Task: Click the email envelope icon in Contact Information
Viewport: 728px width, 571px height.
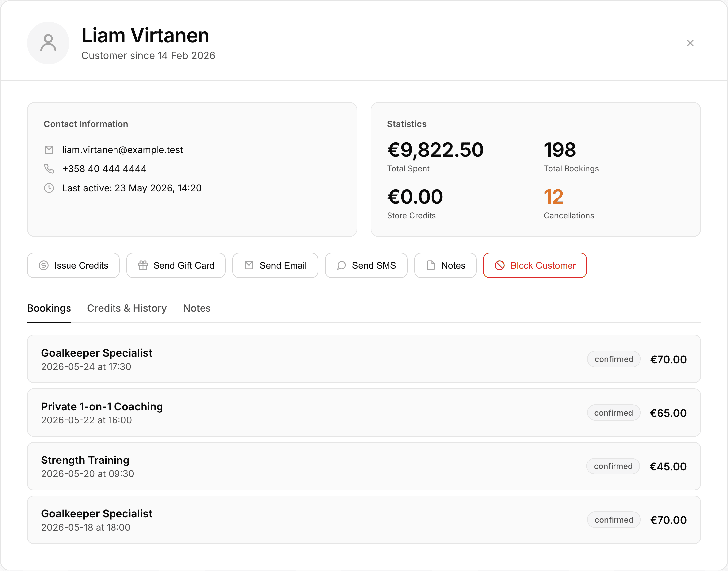Action: [49, 150]
